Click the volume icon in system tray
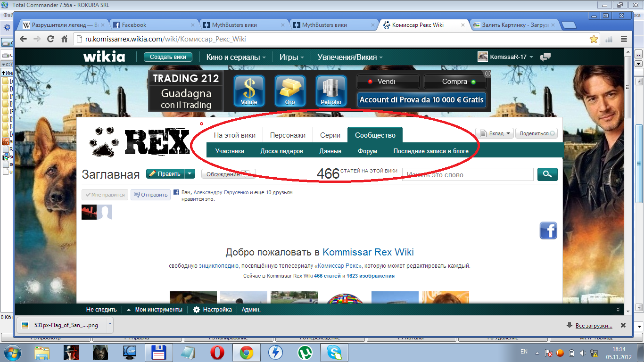 pos(583,353)
